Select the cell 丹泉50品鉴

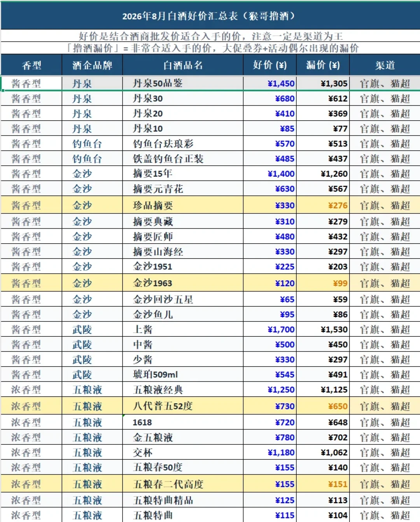click(183, 83)
